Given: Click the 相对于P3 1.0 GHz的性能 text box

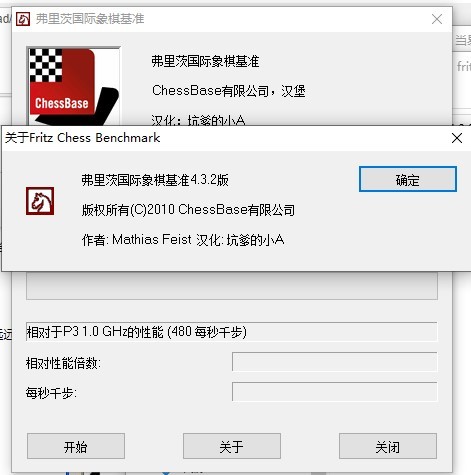Looking at the screenshot, I should (x=231, y=332).
